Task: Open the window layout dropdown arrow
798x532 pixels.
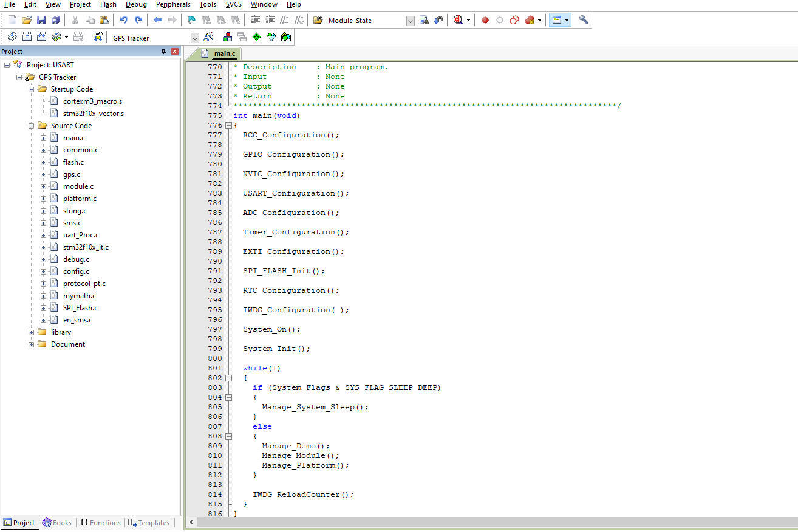Action: coord(567,20)
